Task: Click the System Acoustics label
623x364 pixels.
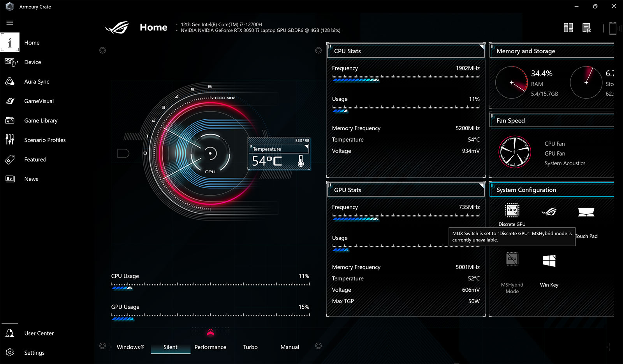Action: pyautogui.click(x=565, y=163)
